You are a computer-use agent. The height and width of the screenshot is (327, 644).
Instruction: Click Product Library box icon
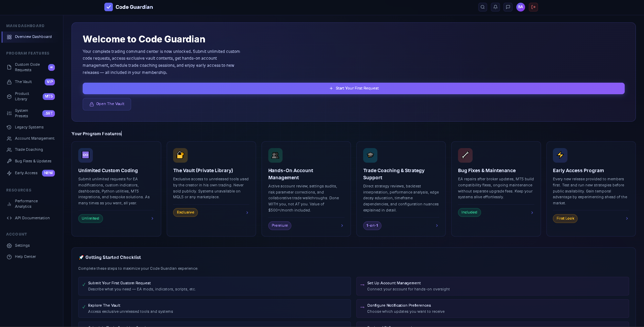tap(9, 97)
